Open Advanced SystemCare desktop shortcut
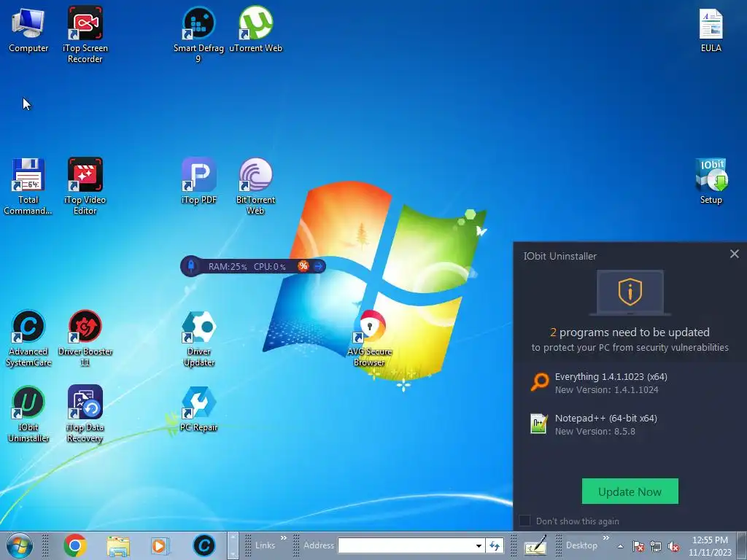This screenshot has width=747, height=560. 28,338
